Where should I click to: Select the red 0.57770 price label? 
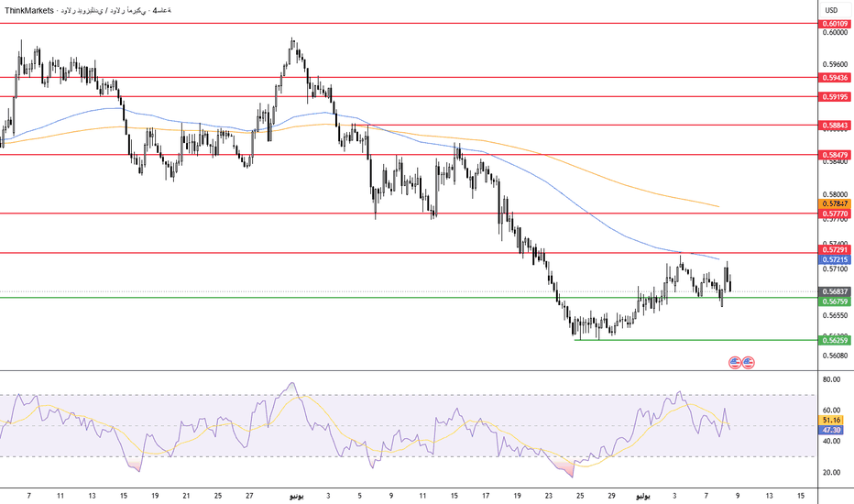pos(835,214)
